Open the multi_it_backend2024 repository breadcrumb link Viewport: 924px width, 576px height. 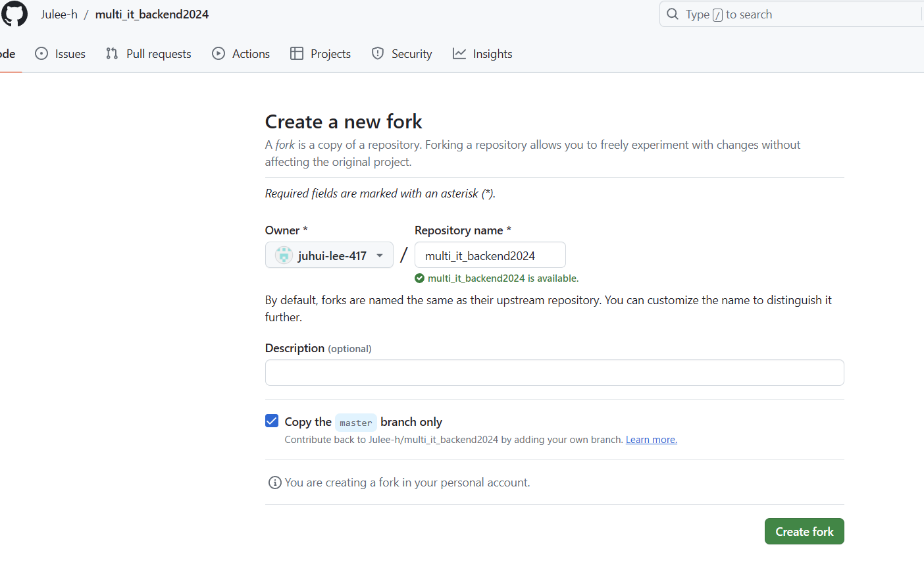pyautogui.click(x=152, y=14)
